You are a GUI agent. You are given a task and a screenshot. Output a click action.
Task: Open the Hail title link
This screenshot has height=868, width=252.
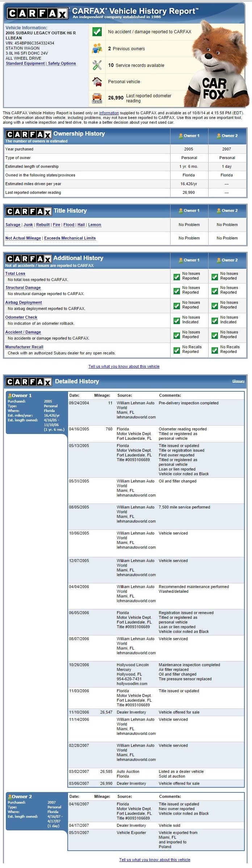(81, 225)
